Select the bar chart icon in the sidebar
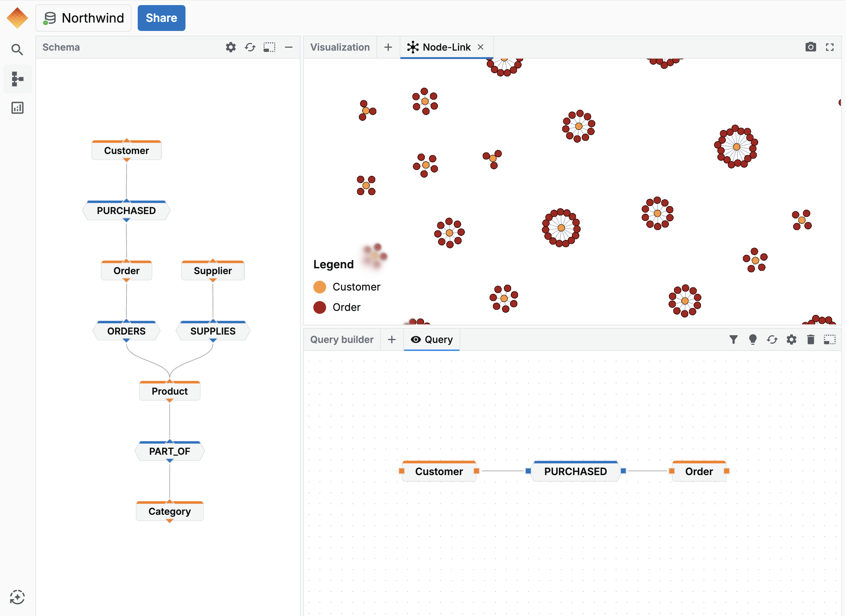This screenshot has height=616, width=846. point(17,108)
